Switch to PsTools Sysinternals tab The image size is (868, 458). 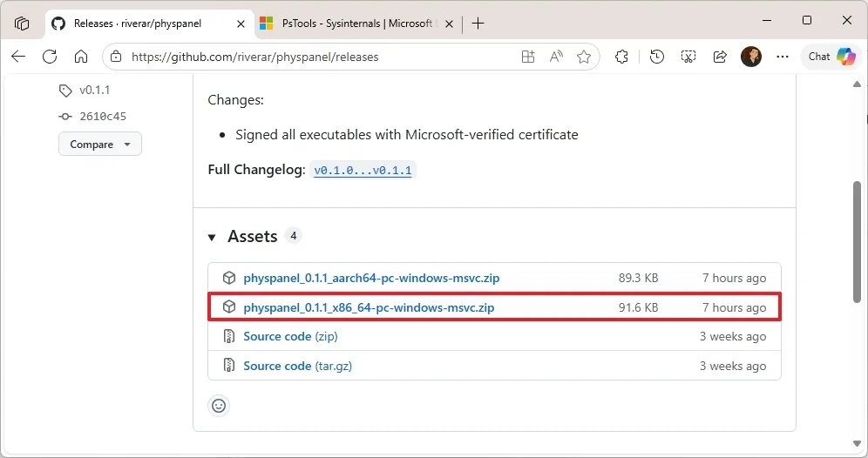tap(356, 24)
